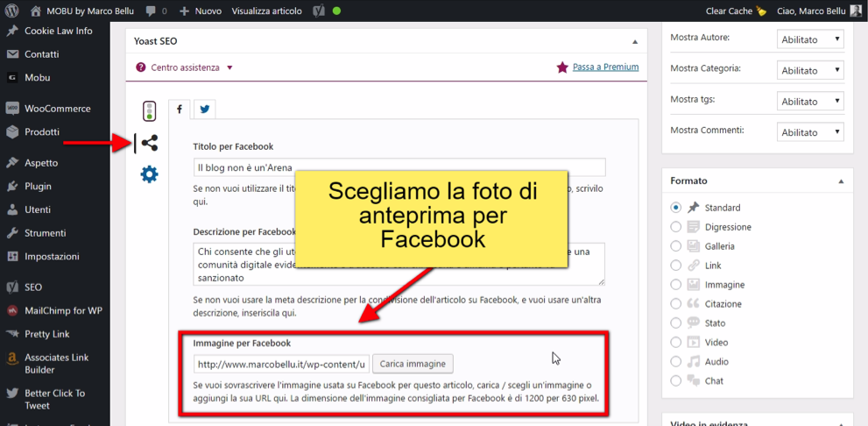Screen dimensions: 868x426
Task: Select the Galleria post format
Action: (x=676, y=246)
